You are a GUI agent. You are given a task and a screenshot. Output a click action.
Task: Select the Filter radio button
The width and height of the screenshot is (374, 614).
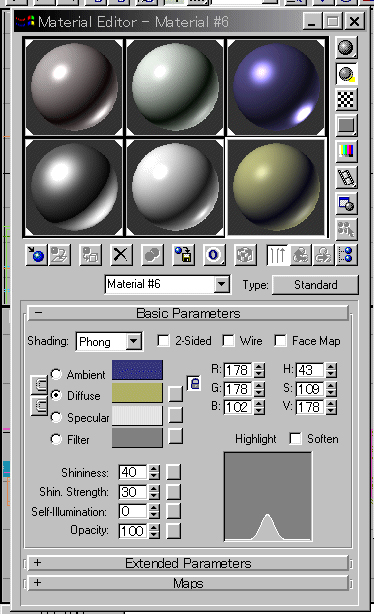coord(56,439)
